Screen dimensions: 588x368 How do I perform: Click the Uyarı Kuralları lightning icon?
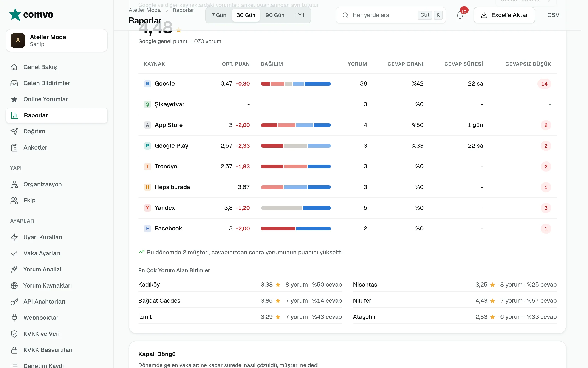point(14,237)
